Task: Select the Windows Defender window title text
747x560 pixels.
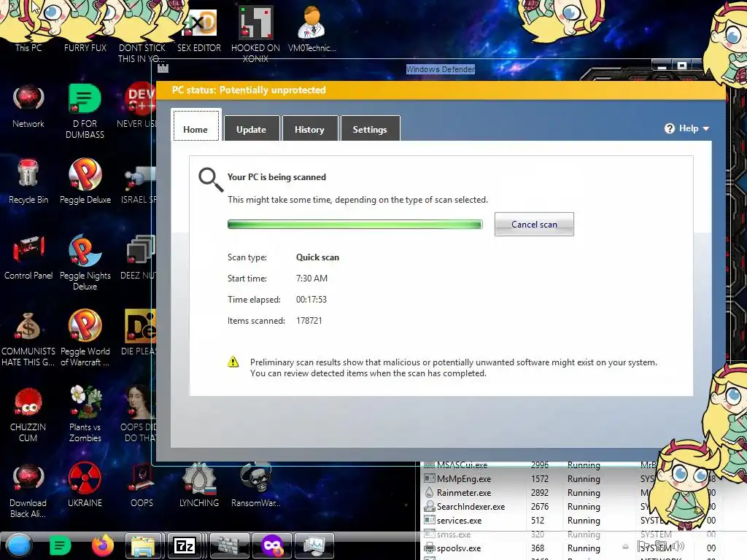Action: tap(440, 69)
